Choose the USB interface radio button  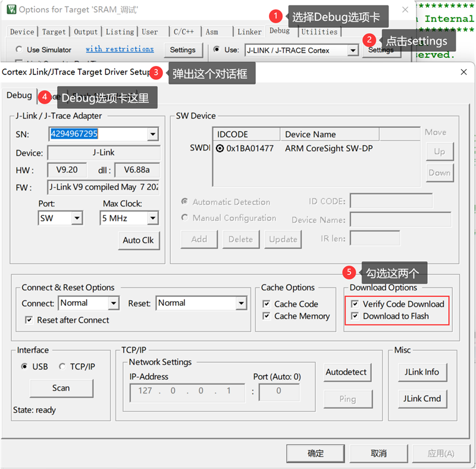click(x=24, y=367)
